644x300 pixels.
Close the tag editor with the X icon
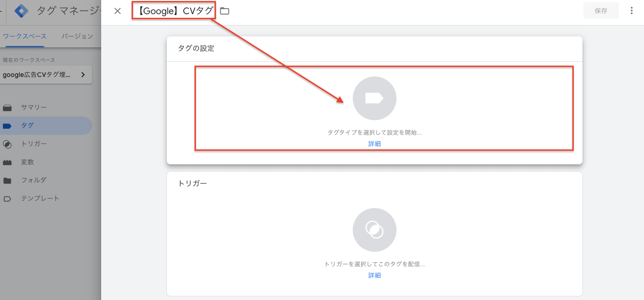[x=118, y=11]
